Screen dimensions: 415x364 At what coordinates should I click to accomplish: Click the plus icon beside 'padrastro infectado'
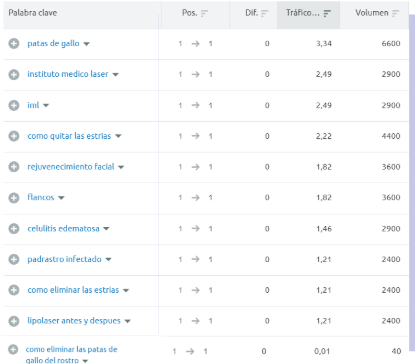[x=14, y=259]
